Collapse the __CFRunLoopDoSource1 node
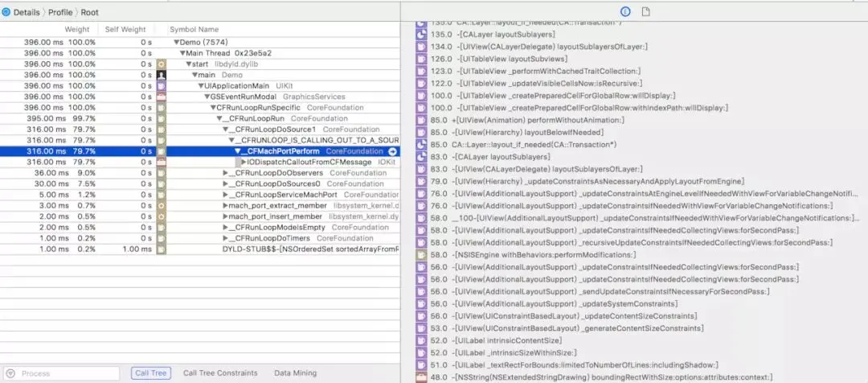 pos(225,130)
